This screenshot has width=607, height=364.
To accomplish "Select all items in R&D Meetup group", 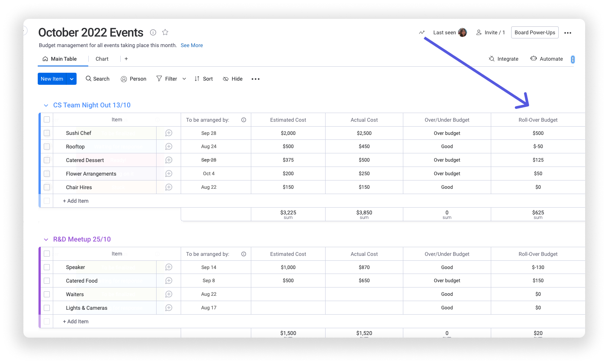I will tap(47, 254).
